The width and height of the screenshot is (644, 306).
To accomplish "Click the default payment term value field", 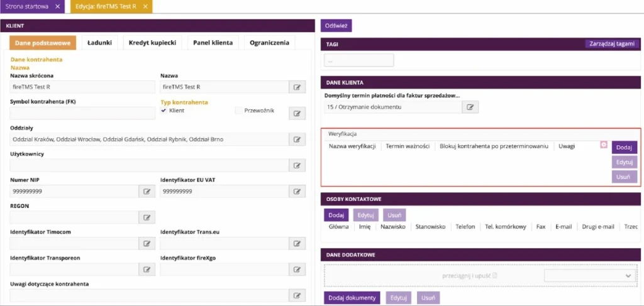I will coord(393,107).
